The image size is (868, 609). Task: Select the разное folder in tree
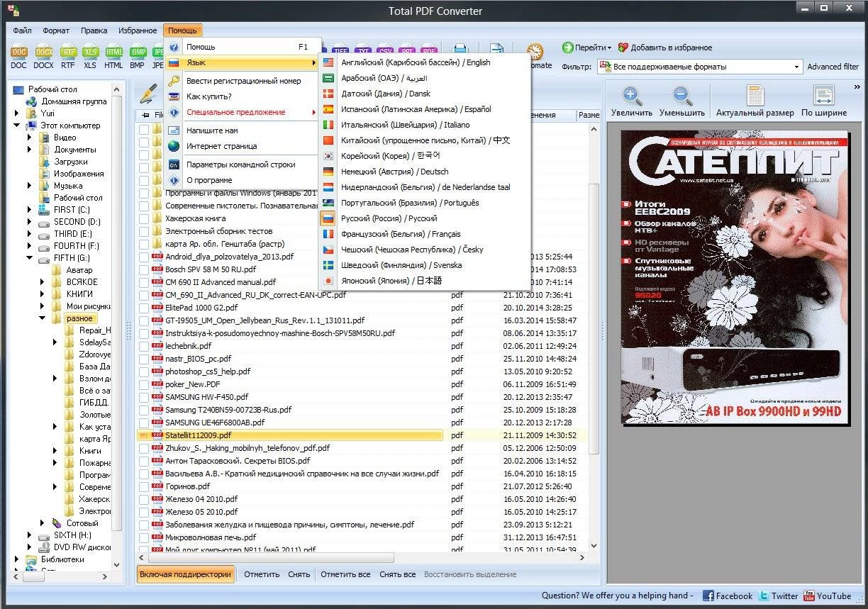pos(79,318)
